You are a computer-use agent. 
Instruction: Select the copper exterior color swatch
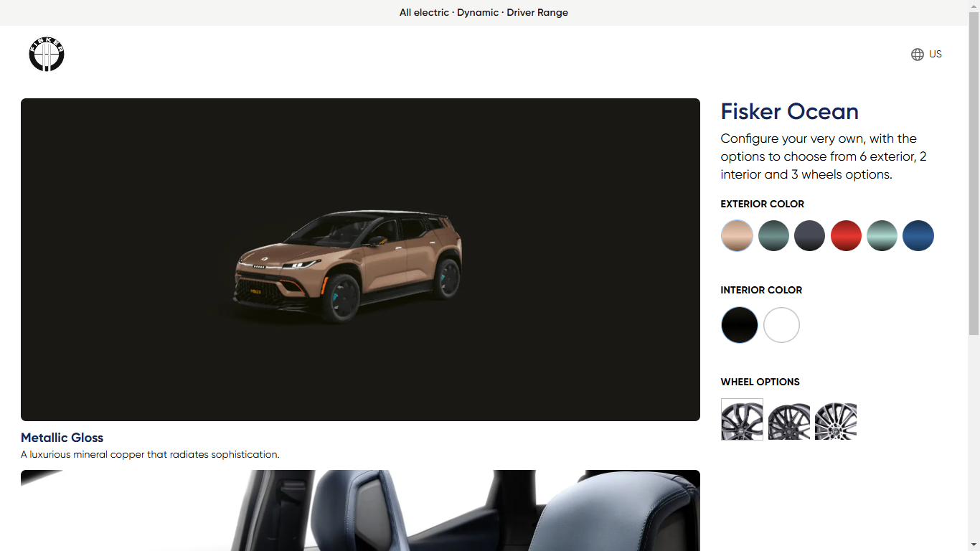(x=737, y=235)
